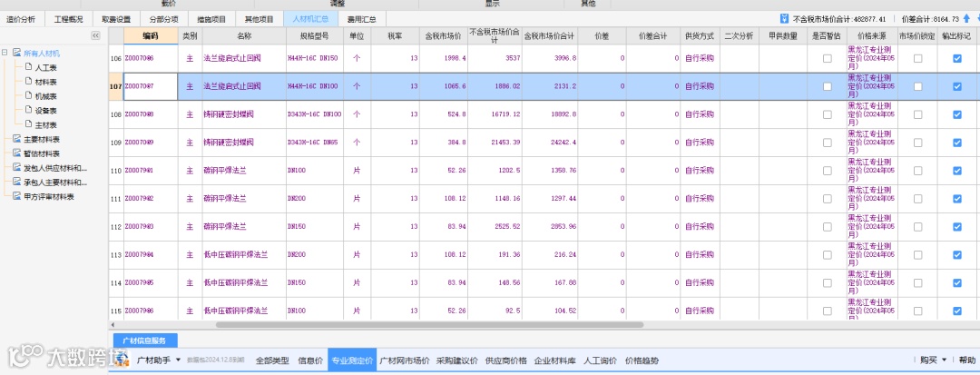Click the 自行采购 cell in row 114
This screenshot has height=375, width=980.
(700, 282)
